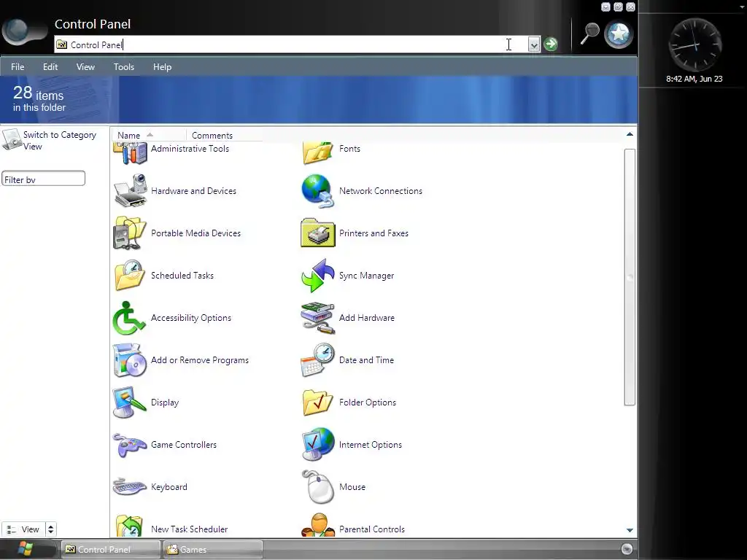Open the Administrative Tools icon

click(130, 152)
